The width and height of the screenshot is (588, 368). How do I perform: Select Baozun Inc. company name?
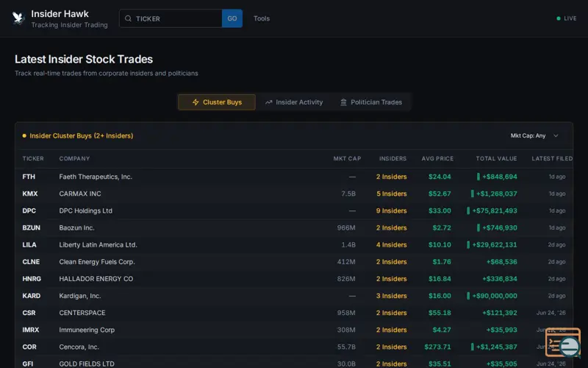(76, 227)
